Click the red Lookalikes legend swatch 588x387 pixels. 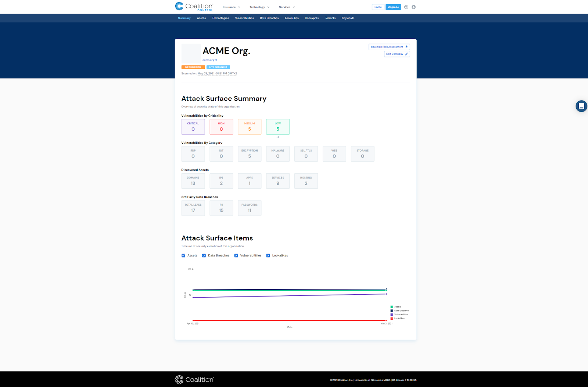tap(392, 319)
